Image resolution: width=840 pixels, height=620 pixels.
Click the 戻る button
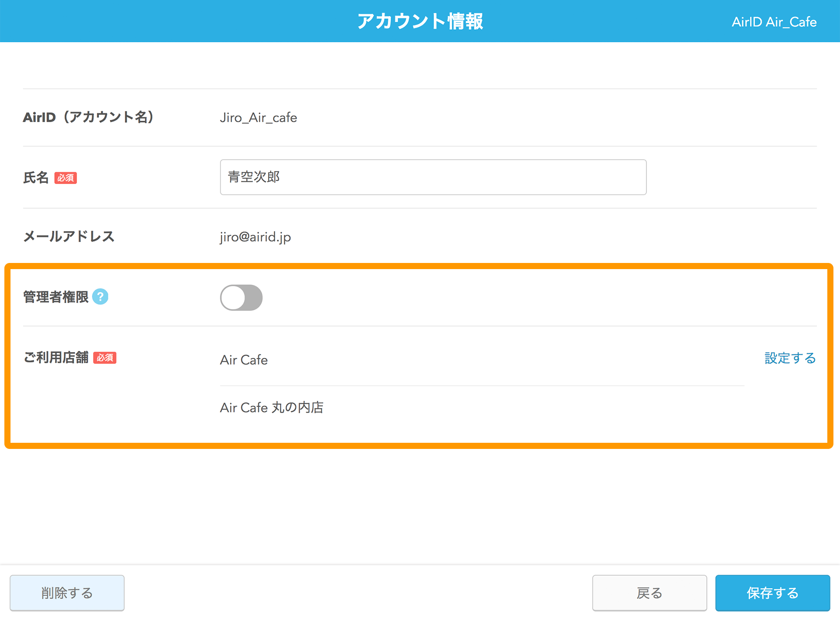(x=649, y=593)
